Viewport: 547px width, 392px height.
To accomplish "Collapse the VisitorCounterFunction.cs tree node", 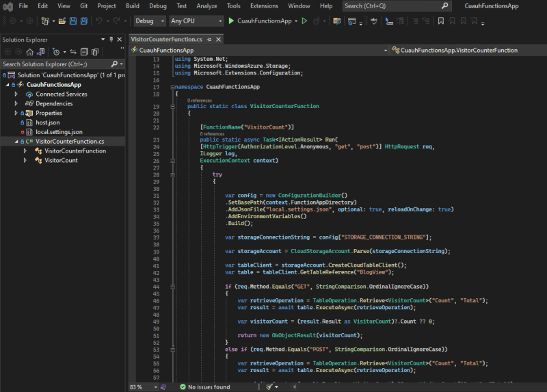I will 16,142.
